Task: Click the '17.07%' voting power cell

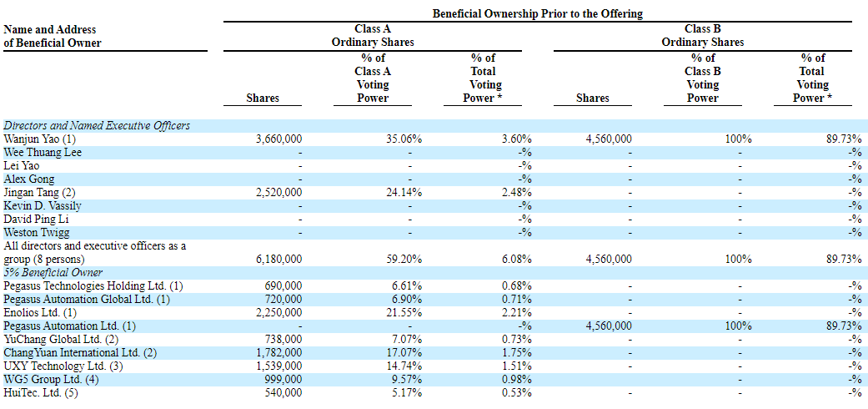Action: click(x=404, y=352)
